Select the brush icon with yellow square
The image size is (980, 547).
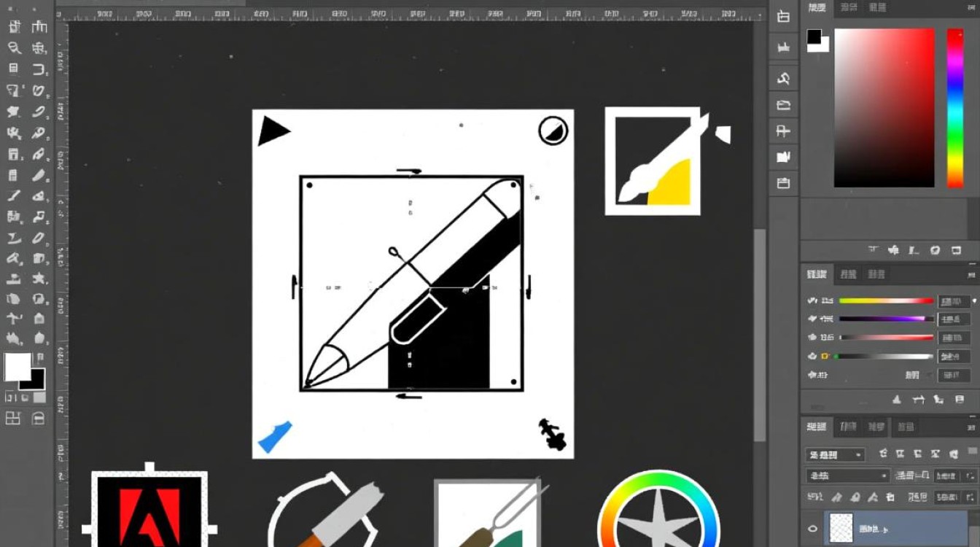click(653, 162)
